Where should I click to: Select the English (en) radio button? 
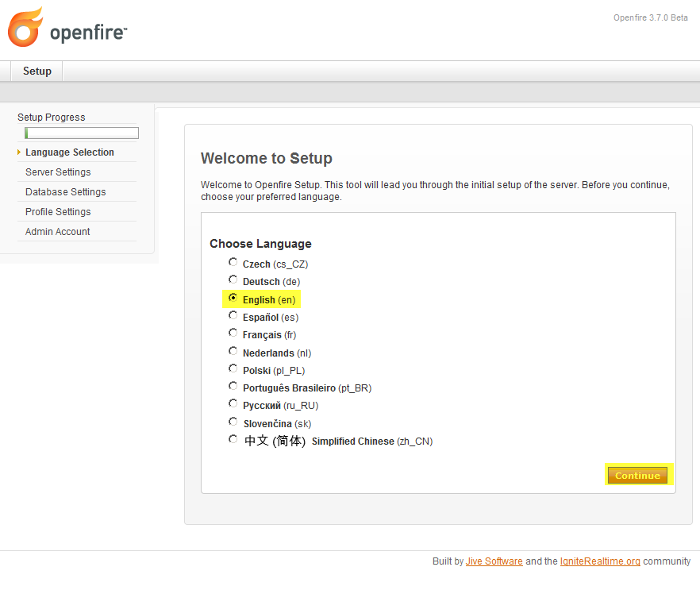(x=233, y=298)
